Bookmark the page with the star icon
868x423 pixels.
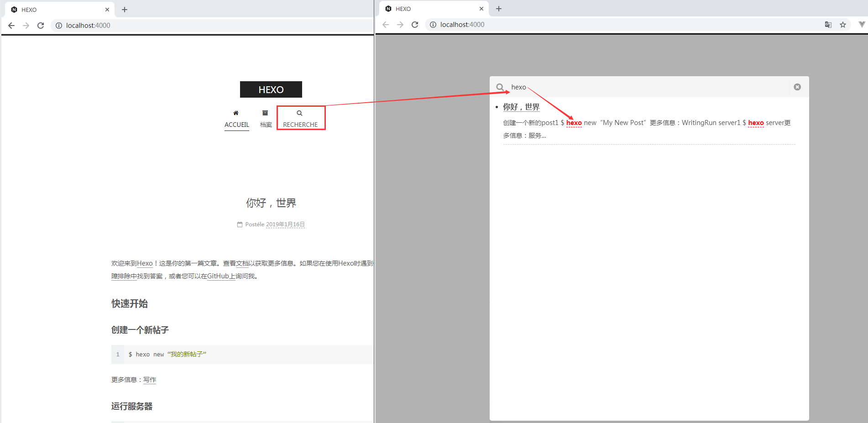(843, 25)
